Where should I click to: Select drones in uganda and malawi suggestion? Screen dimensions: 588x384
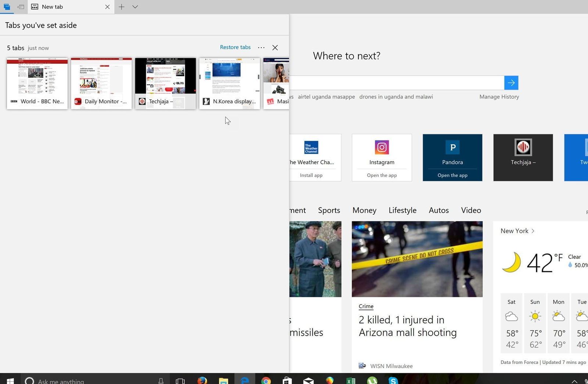[x=396, y=97]
